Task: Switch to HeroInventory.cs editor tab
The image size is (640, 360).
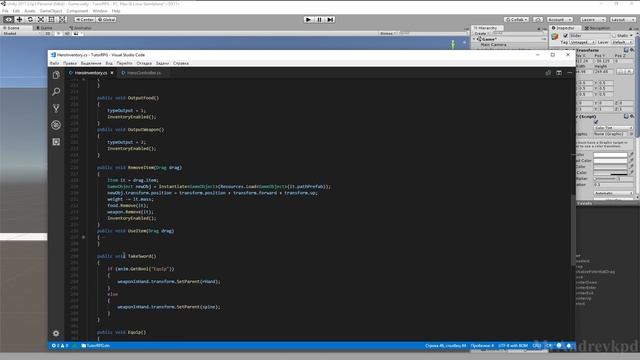Action: [x=91, y=73]
